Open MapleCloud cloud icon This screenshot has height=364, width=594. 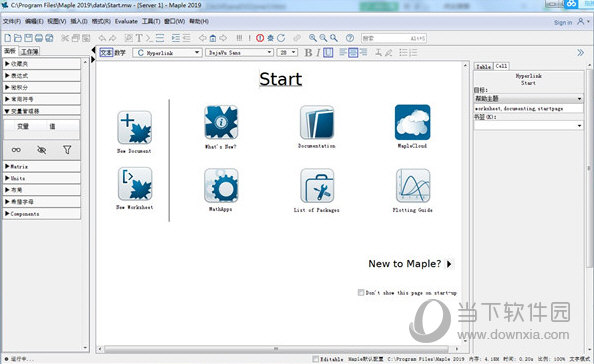[x=413, y=122]
